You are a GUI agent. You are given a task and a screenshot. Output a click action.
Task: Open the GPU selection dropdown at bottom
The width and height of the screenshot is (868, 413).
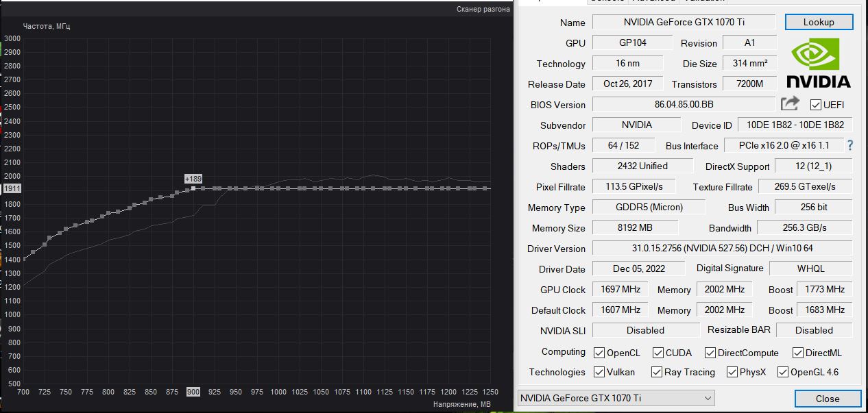pos(615,398)
